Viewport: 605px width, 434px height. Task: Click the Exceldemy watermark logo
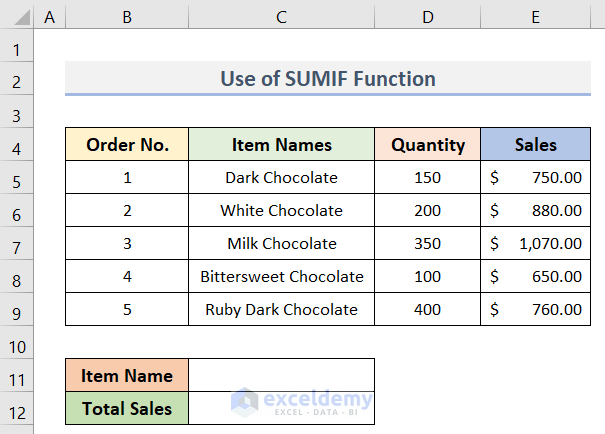click(x=300, y=402)
